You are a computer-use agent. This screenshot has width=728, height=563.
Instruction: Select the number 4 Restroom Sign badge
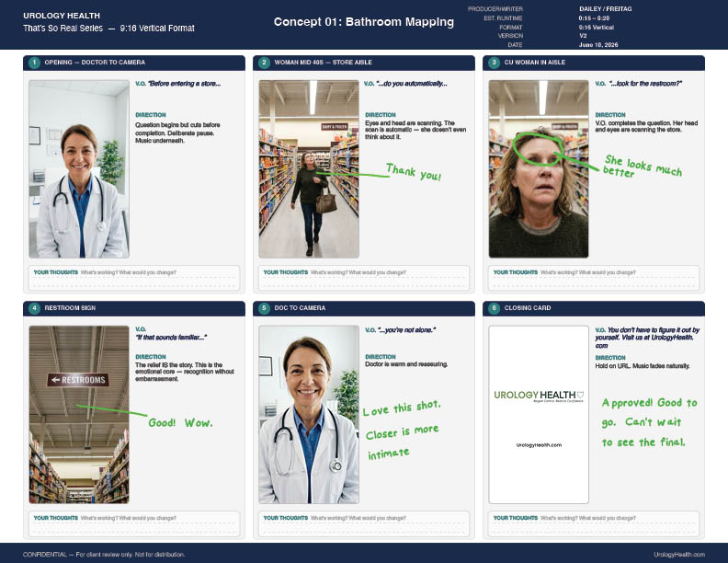[x=34, y=308]
